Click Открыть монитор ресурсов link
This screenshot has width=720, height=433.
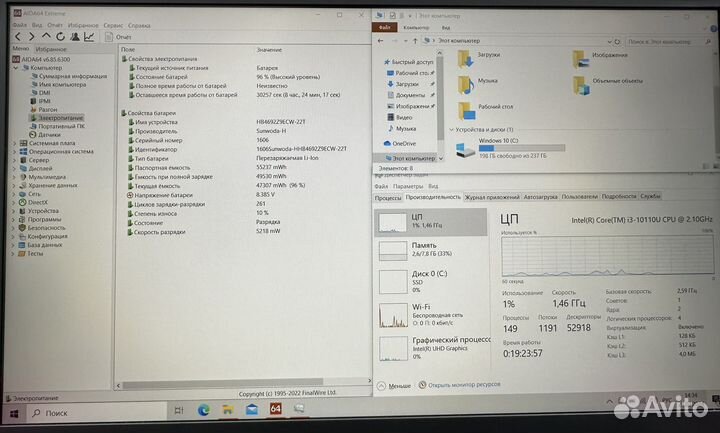tap(459, 385)
